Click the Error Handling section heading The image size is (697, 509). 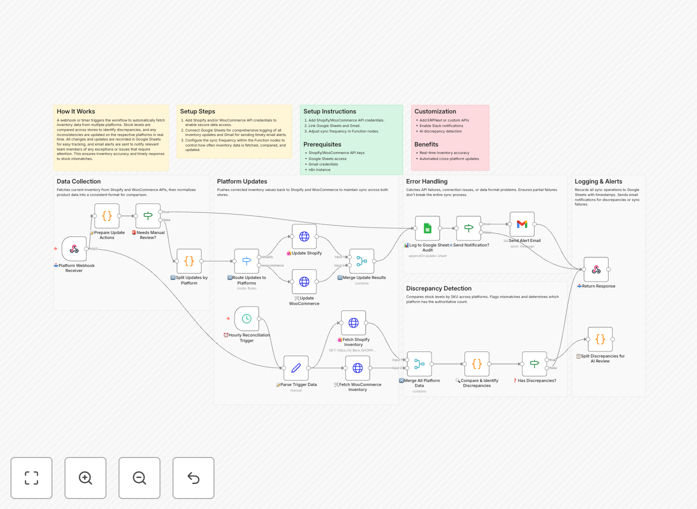(x=426, y=181)
